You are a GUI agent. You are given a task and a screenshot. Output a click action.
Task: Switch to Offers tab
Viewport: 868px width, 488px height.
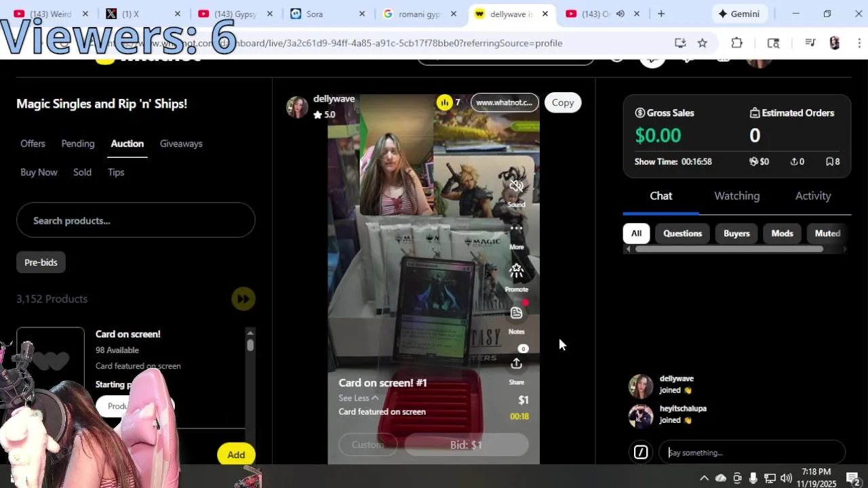[x=33, y=144]
